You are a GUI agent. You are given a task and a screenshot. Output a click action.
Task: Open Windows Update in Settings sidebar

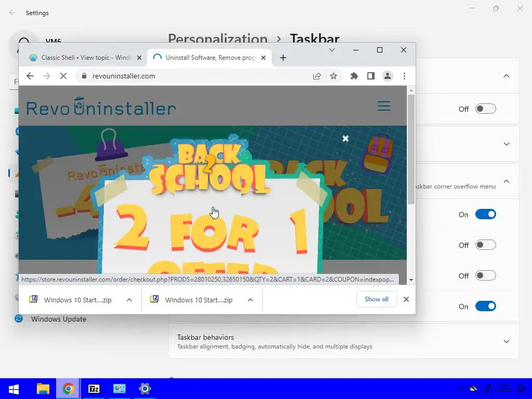(58, 319)
